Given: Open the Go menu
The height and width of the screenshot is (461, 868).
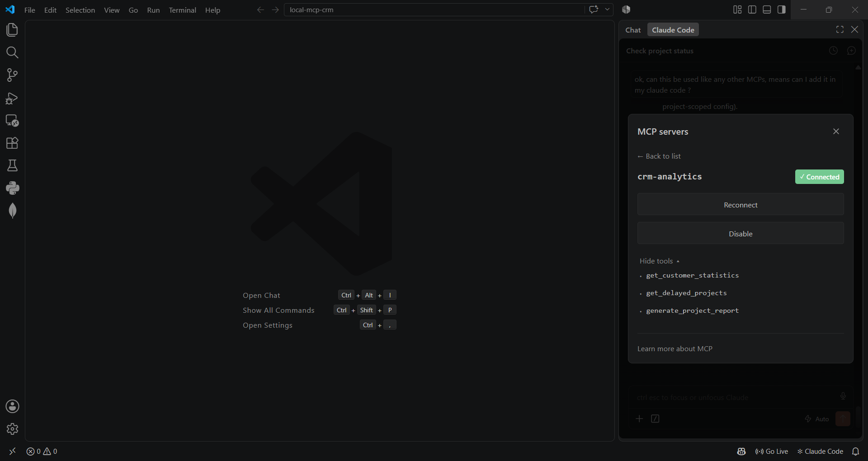Looking at the screenshot, I should pyautogui.click(x=133, y=10).
